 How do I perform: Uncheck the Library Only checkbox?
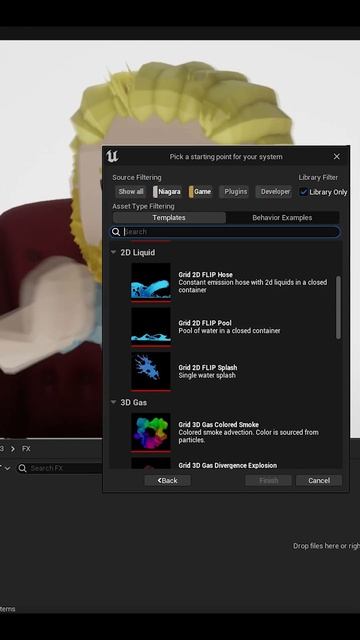303,192
